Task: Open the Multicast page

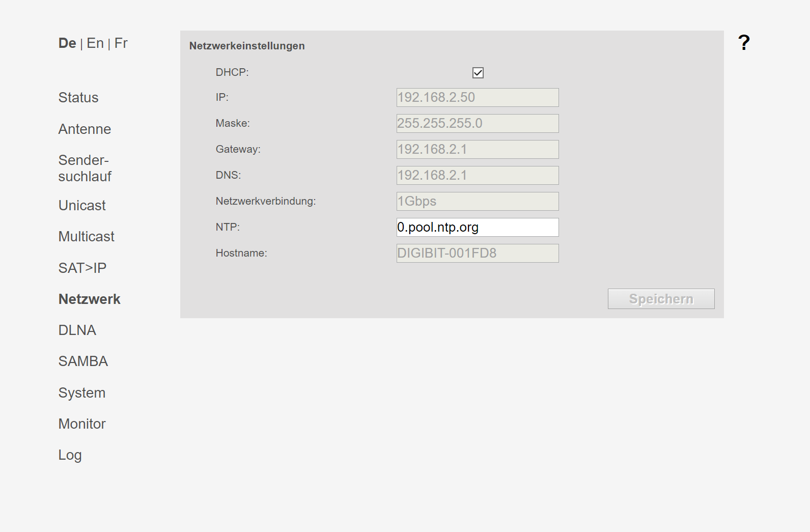Action: tap(87, 237)
